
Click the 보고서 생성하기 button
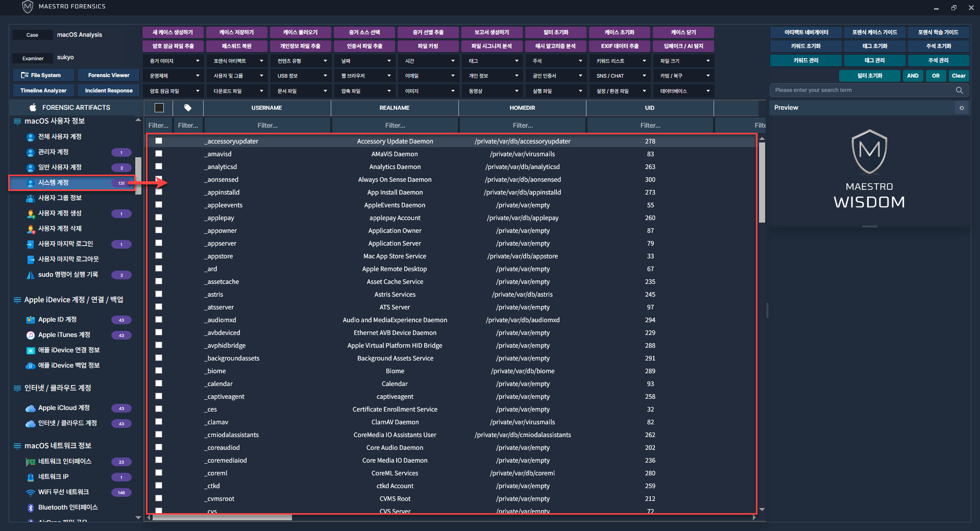pyautogui.click(x=492, y=32)
